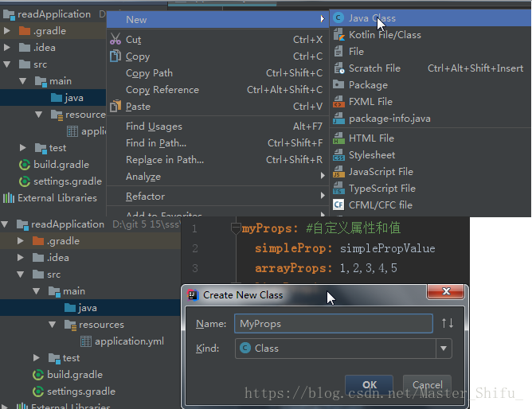
Task: Click the Copy icon in context menu
Action: click(x=115, y=56)
